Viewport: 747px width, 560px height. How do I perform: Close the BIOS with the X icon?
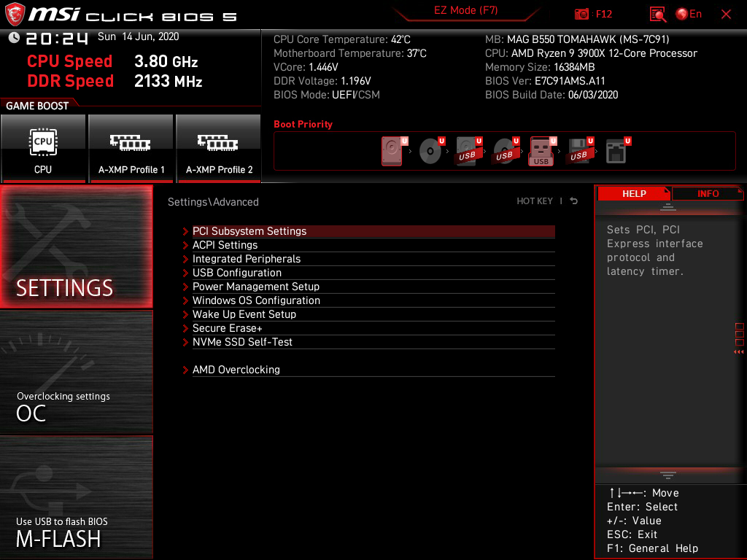click(x=726, y=15)
